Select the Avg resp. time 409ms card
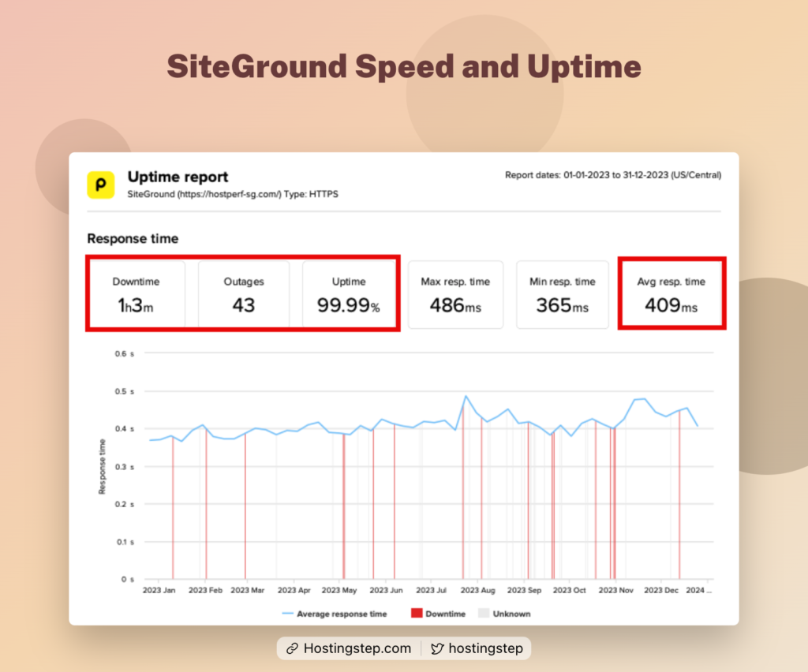808x672 pixels. (x=671, y=294)
